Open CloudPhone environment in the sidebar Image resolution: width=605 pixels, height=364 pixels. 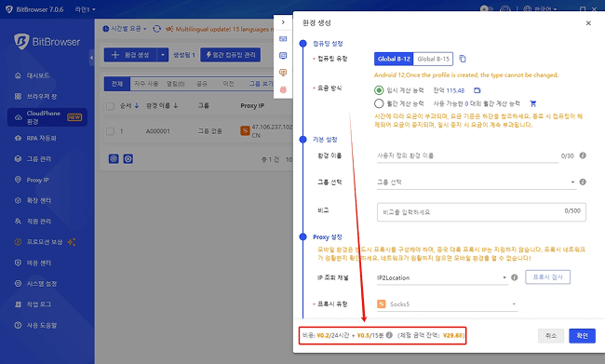point(47,117)
